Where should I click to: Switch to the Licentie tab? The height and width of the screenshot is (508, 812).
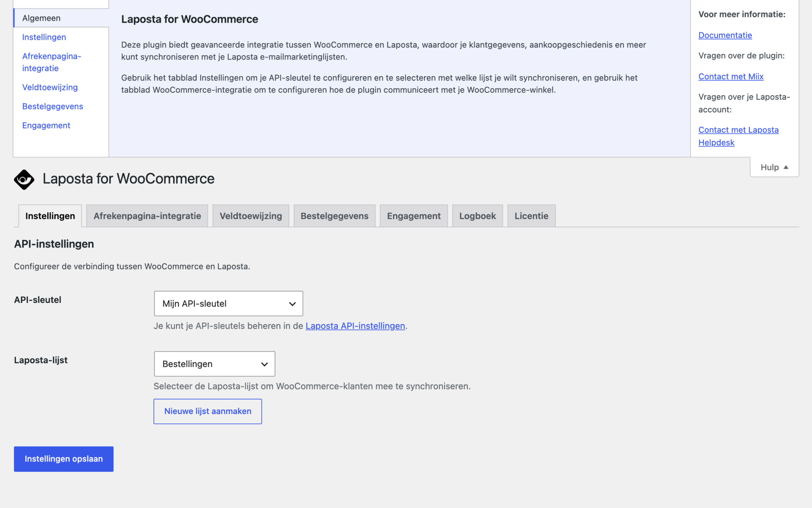click(531, 216)
